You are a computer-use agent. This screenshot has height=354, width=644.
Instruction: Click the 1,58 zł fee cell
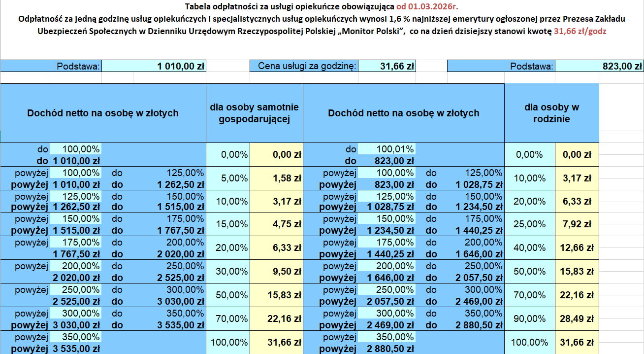(x=276, y=178)
